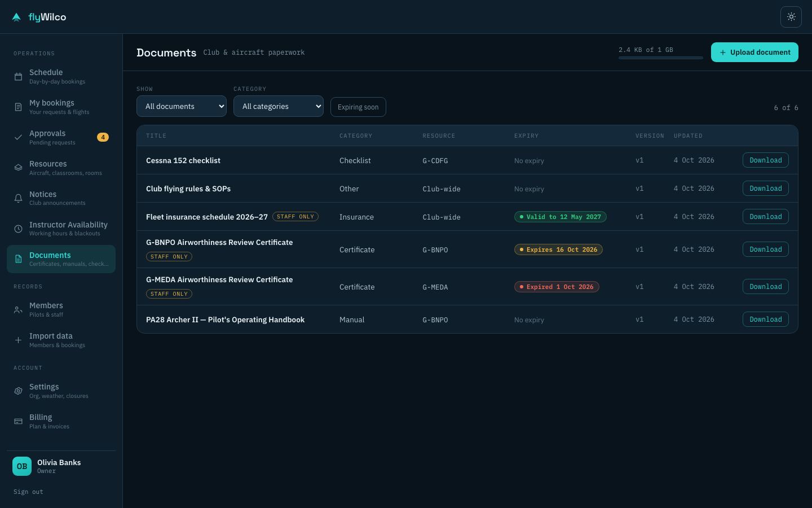Click the Schedule calendar icon

pos(18,77)
